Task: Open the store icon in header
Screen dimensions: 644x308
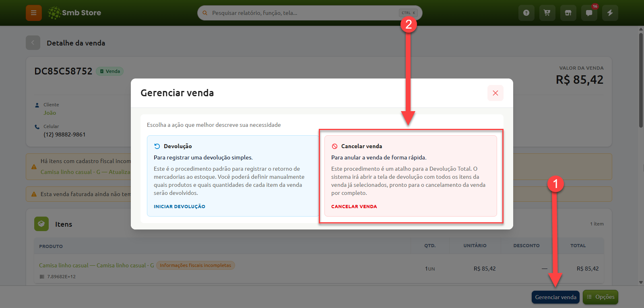Action: [568, 13]
